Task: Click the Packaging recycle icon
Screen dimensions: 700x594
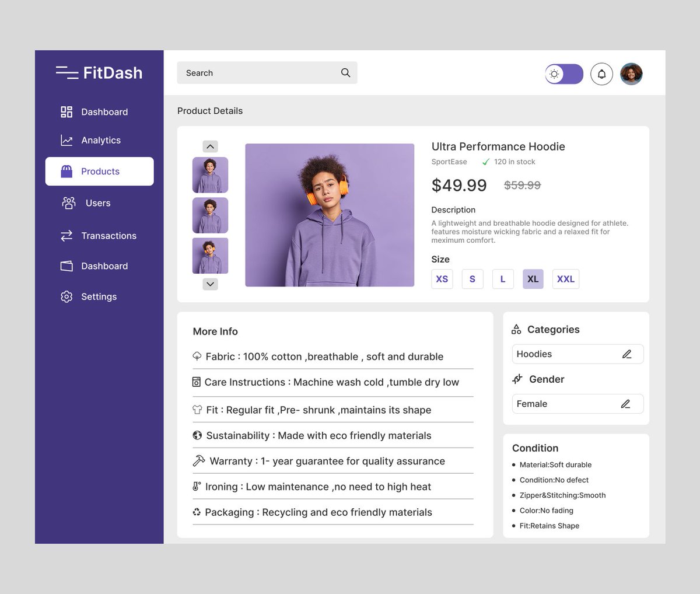Action: pyautogui.click(x=197, y=512)
